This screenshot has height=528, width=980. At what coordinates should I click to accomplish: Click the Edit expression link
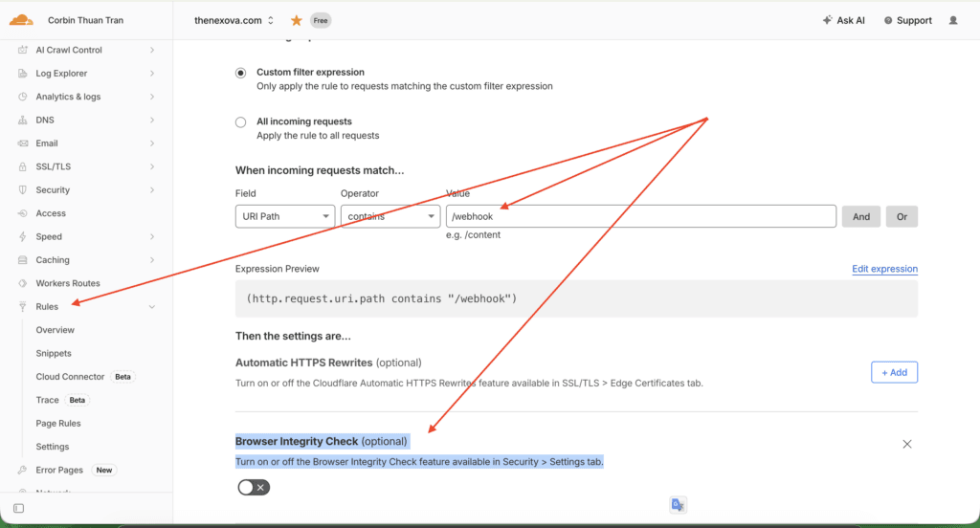885,269
